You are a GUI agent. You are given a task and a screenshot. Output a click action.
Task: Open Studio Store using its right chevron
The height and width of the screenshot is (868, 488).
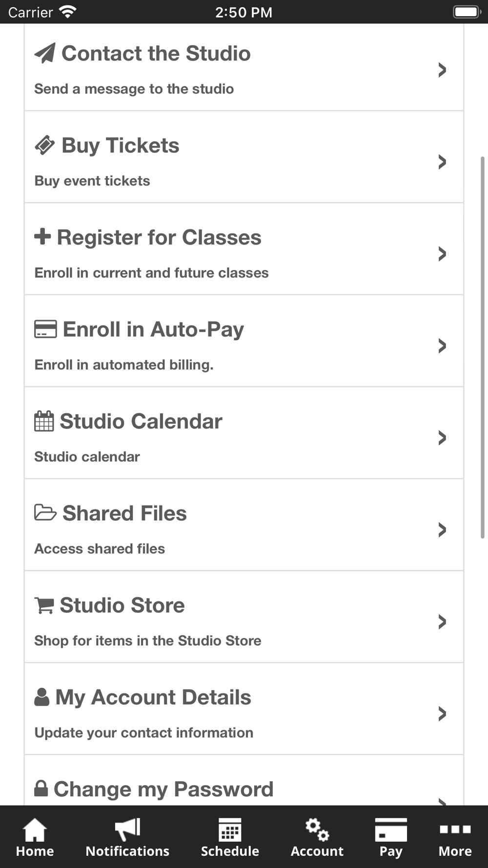click(442, 621)
